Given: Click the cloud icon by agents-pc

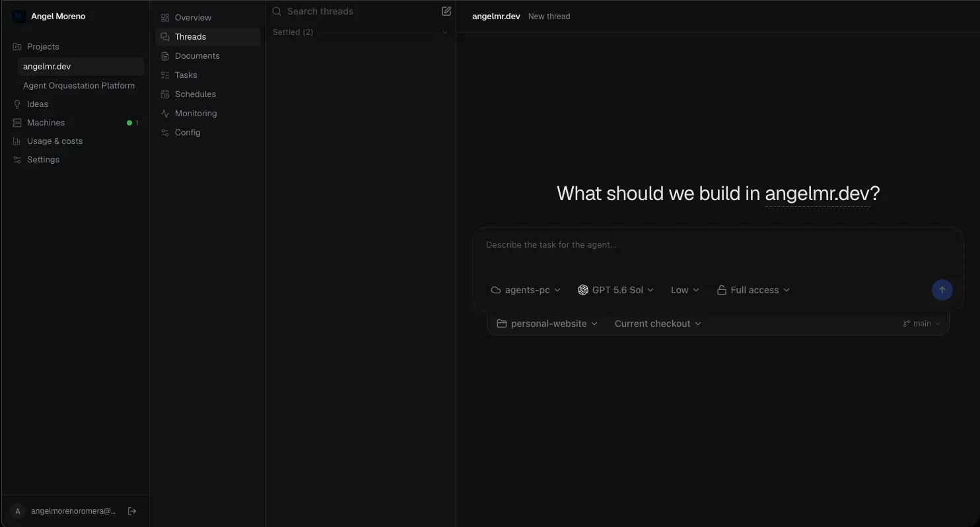Looking at the screenshot, I should (496, 290).
